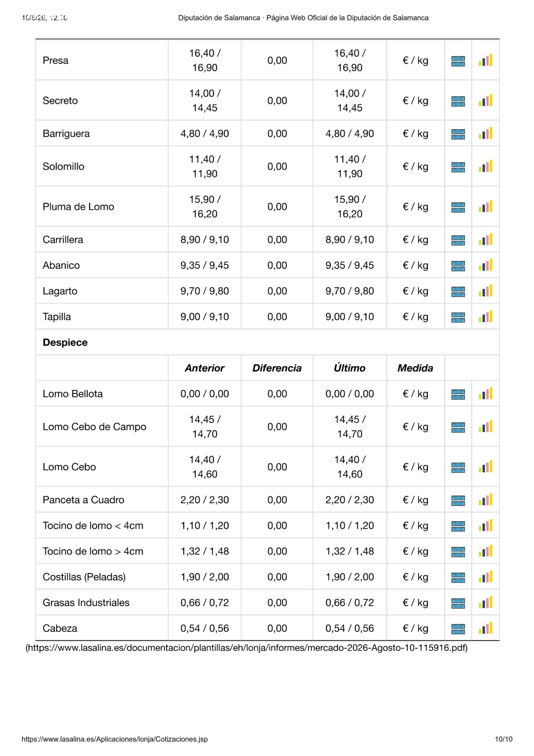Open chart icon for Grasas Industriales
This screenshot has height=756, width=534.
[485, 602]
